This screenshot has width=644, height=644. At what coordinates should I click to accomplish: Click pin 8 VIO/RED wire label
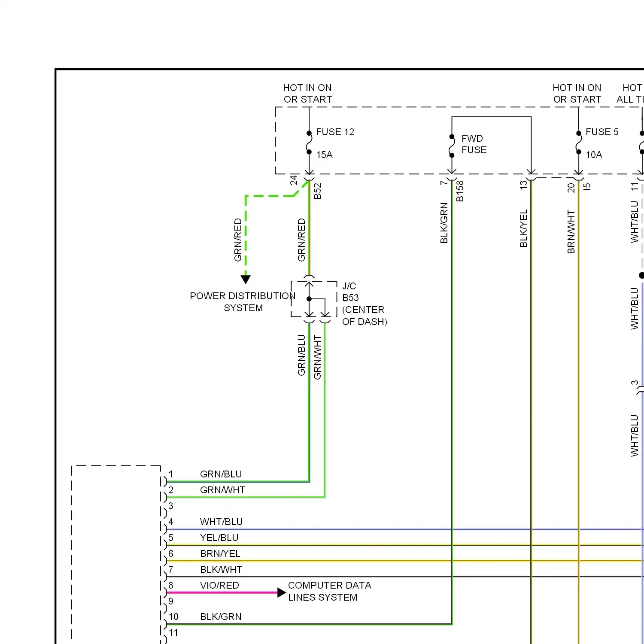coord(219,586)
